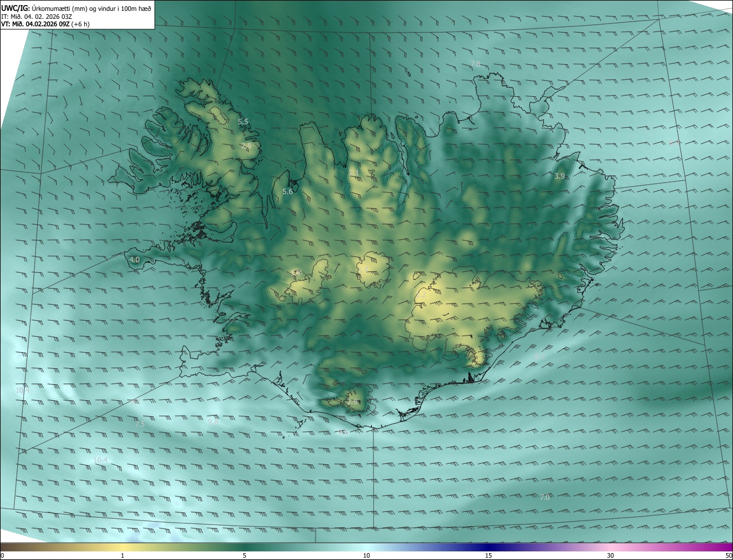
Task: Click the 3.9 value label in the east
Action: (x=559, y=176)
